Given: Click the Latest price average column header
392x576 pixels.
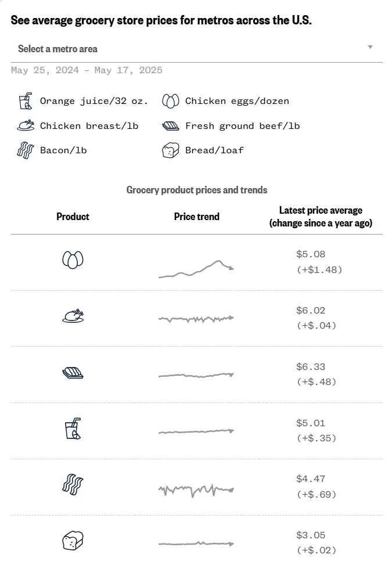Looking at the screenshot, I should (x=321, y=217).
